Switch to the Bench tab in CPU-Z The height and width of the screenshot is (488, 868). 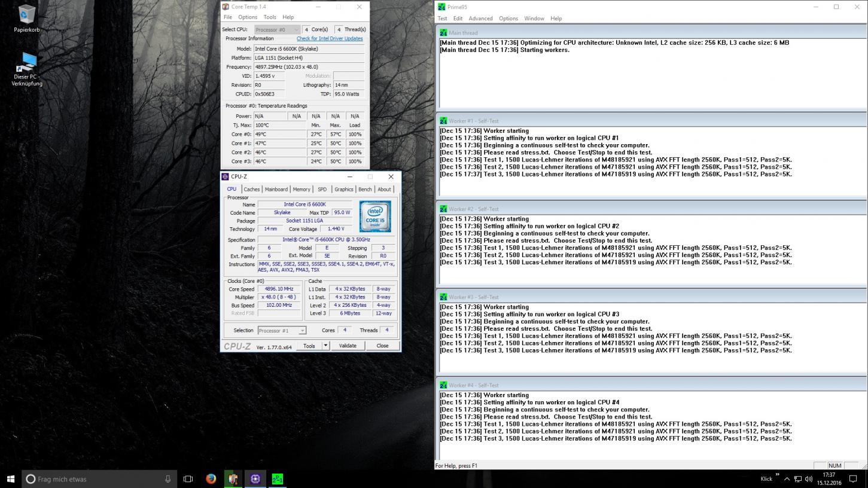[x=365, y=190]
